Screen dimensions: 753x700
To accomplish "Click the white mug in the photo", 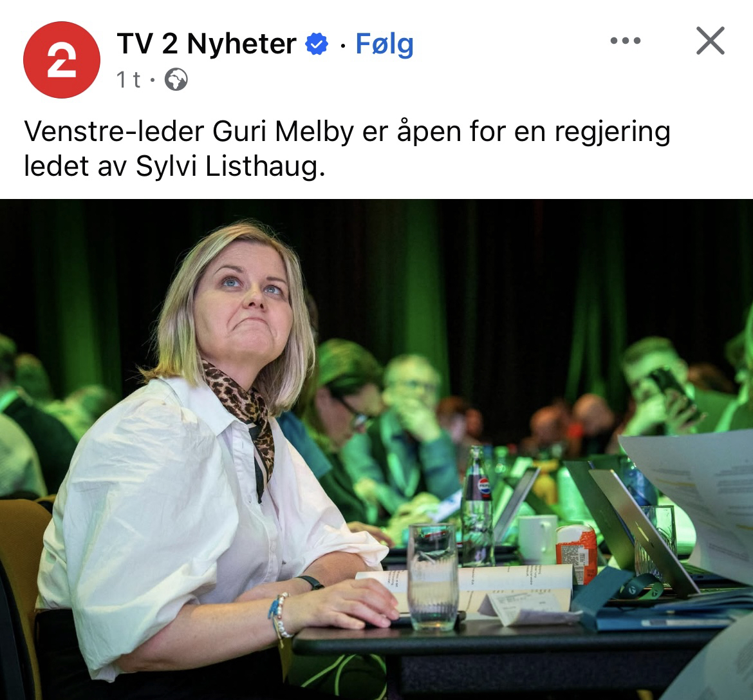I will click(538, 538).
